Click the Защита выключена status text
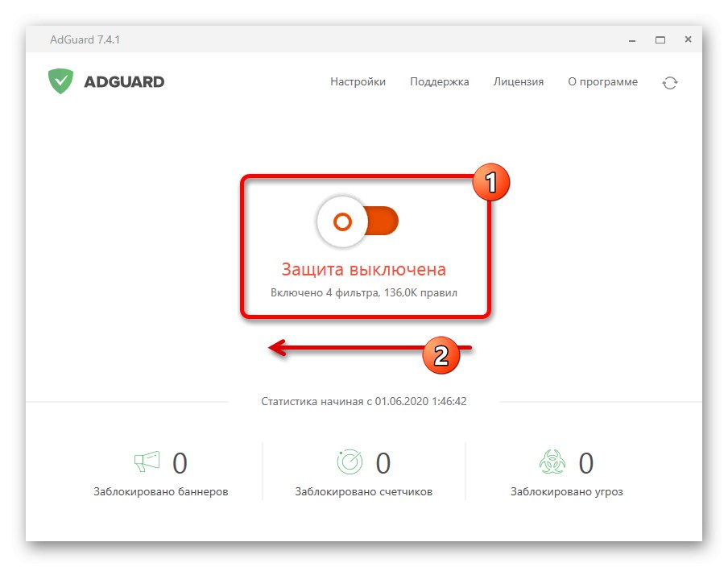This screenshot has width=728, height=567. 363,269
